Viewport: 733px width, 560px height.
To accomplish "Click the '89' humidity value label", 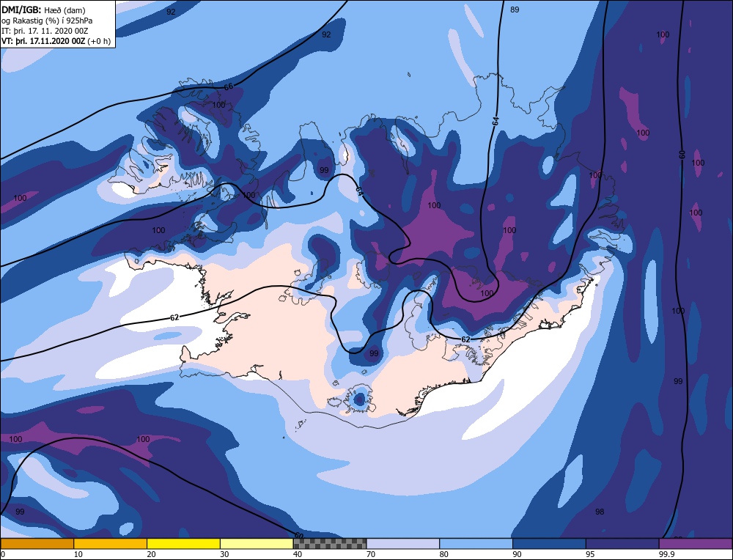I will (515, 10).
